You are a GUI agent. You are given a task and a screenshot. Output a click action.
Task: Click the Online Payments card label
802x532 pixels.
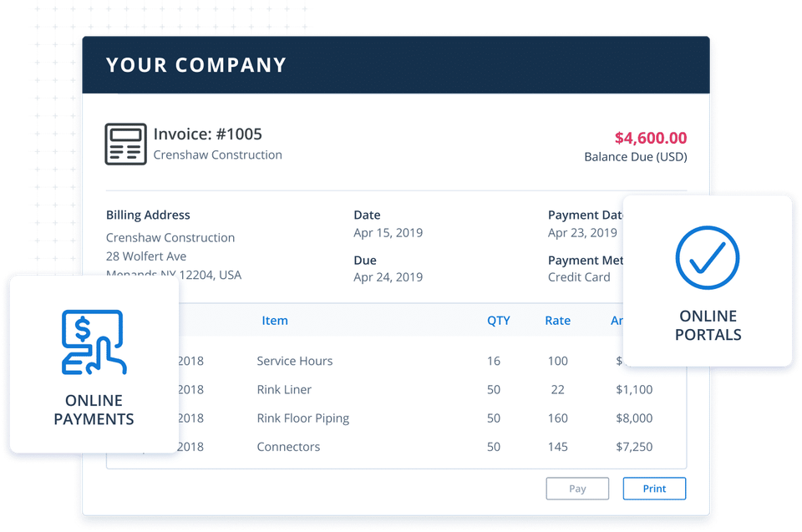94,410
